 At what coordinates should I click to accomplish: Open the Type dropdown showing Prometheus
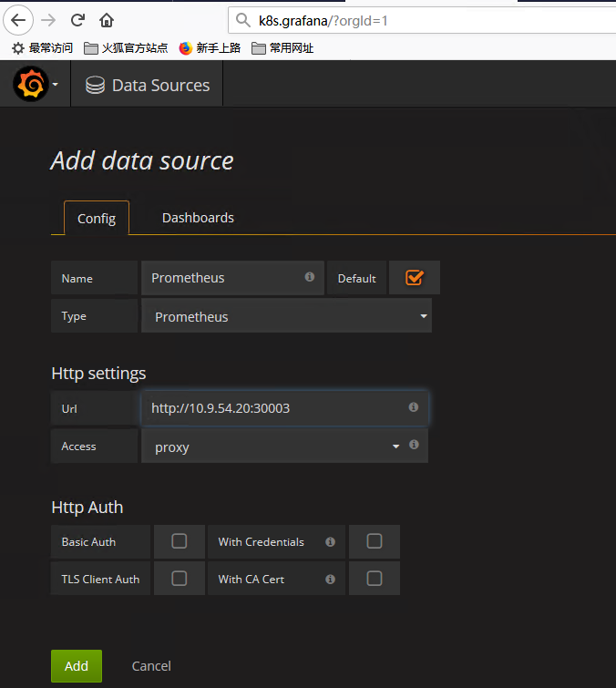(286, 316)
